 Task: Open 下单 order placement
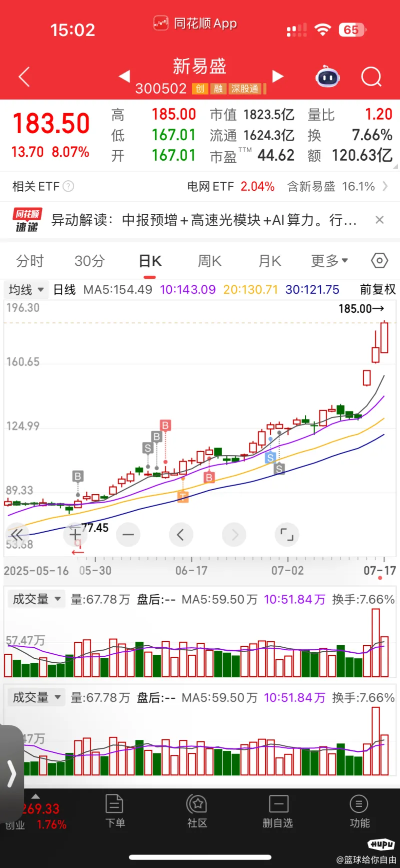(115, 811)
